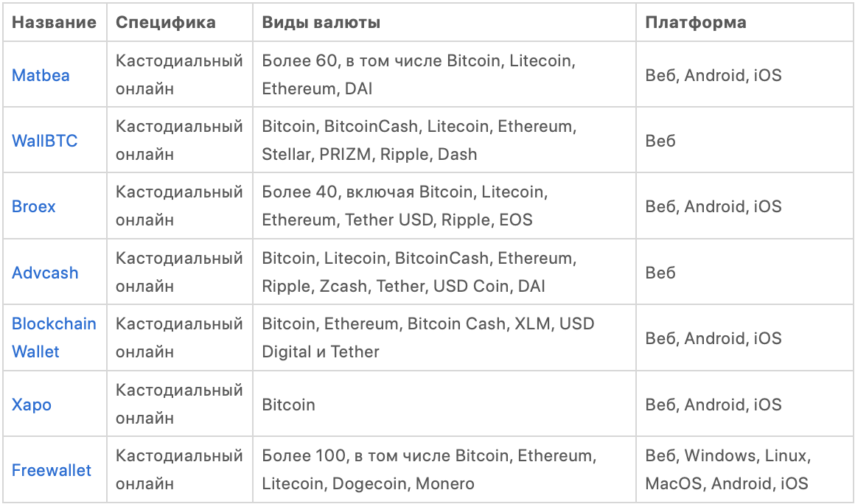This screenshot has height=504, width=855.
Task: Click the 'Специфика' column header
Action: pos(165,22)
